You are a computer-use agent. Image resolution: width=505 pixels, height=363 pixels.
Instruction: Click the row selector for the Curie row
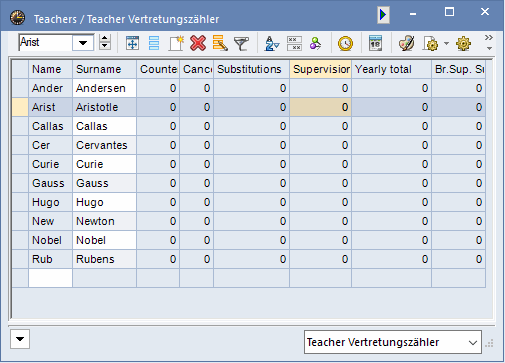[x=20, y=164]
